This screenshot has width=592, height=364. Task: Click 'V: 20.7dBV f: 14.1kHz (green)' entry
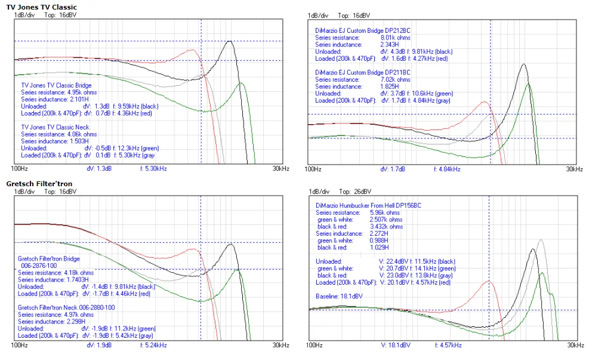[418, 269]
